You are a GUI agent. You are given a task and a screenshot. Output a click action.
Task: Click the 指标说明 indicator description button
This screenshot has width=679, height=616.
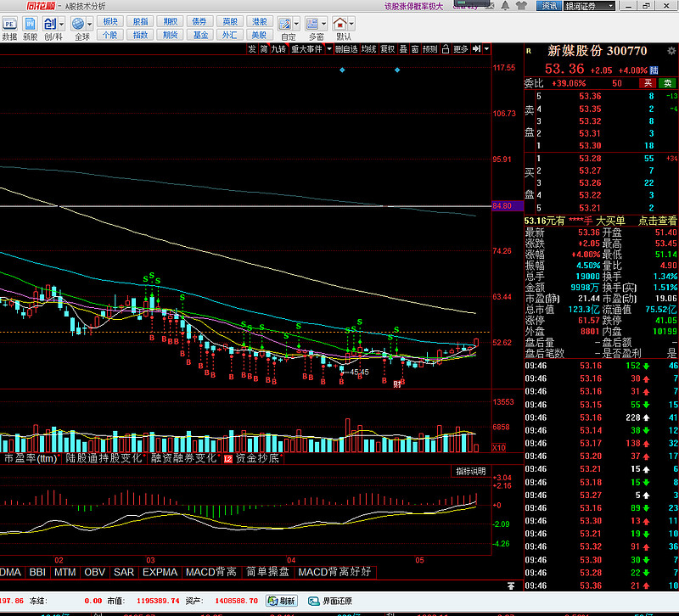471,471
